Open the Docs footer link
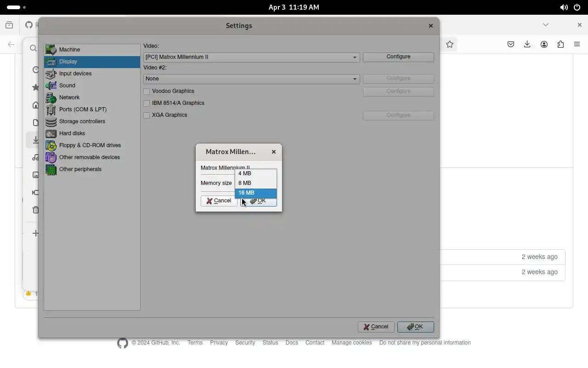The image size is (588, 368). (292, 343)
